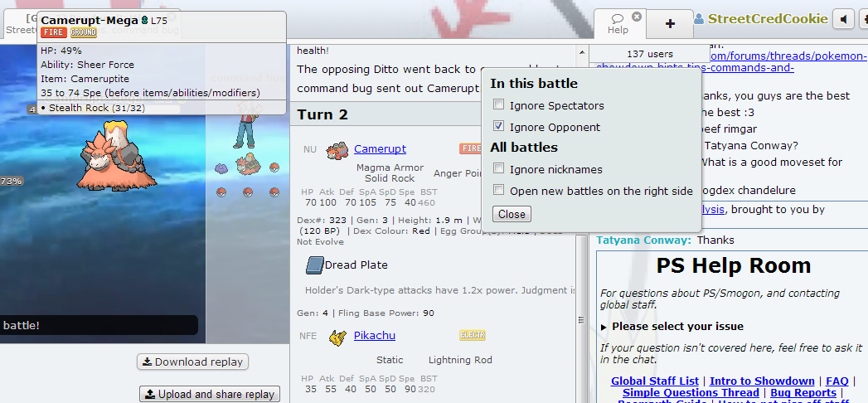Untick the Ignore Opponent checkbox

tap(499, 126)
